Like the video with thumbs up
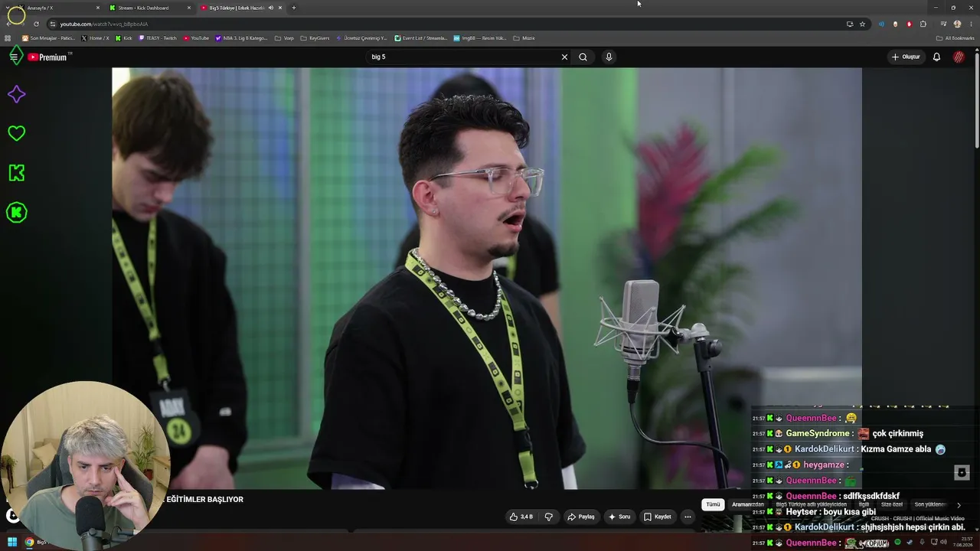This screenshot has width=980, height=551. [x=521, y=517]
